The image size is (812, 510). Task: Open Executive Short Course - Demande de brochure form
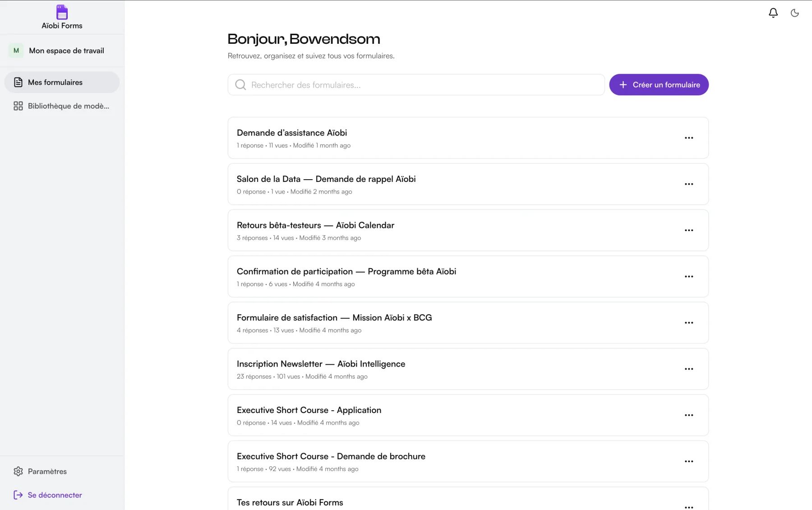click(468, 461)
